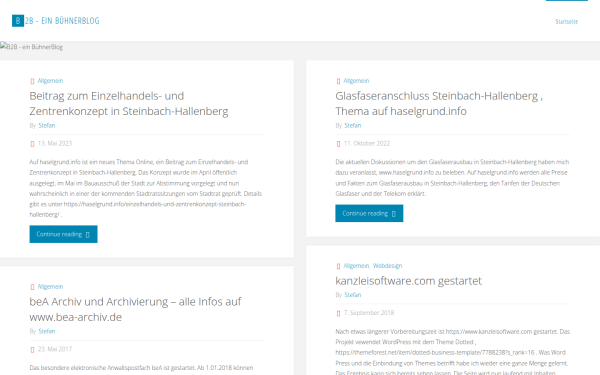Open the Webdesign category link

[387, 266]
